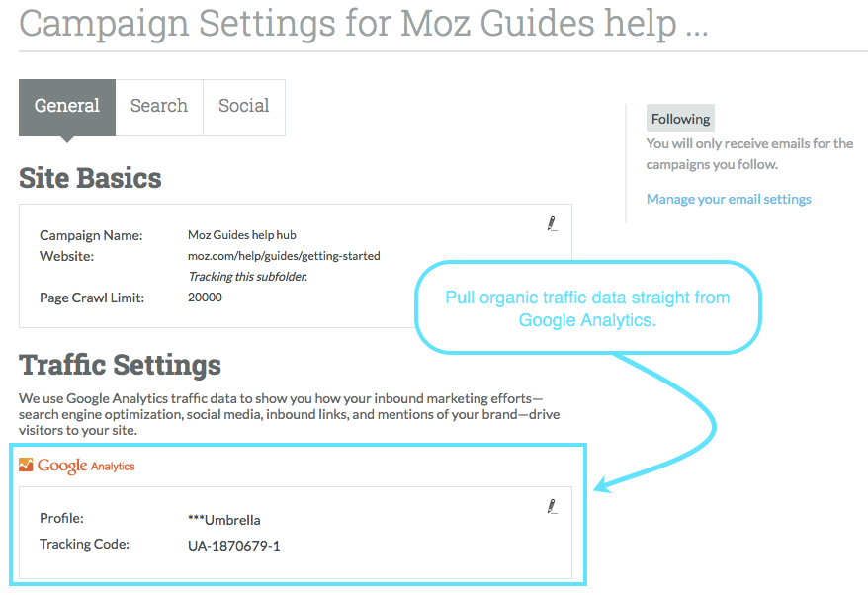Click the Site Basics heading
The width and height of the screenshot is (868, 595).
[x=90, y=179]
